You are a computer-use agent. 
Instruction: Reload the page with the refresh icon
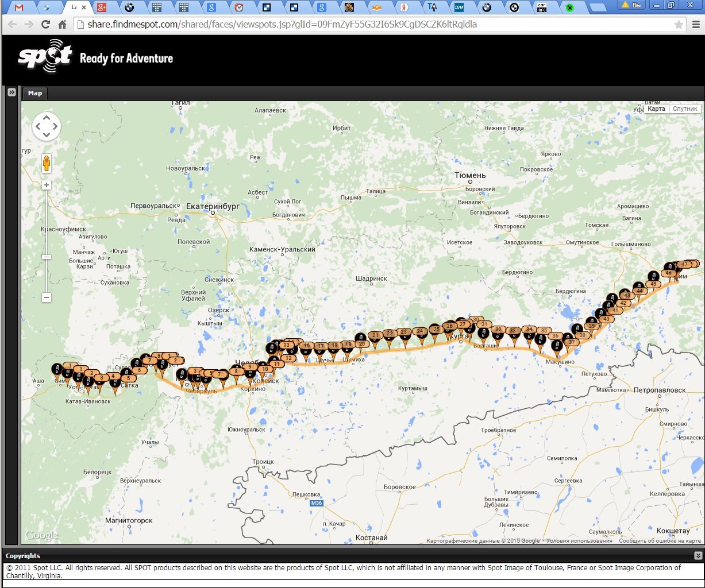tap(45, 25)
